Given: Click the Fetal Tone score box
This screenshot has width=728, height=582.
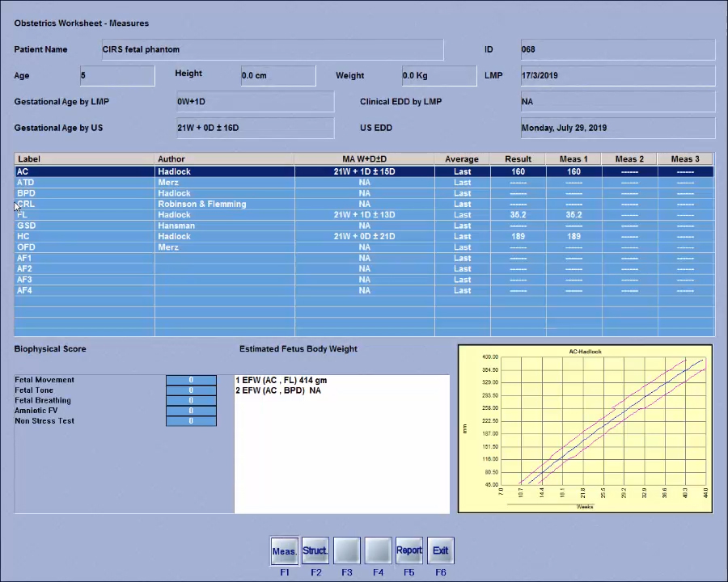Looking at the screenshot, I should 191,390.
